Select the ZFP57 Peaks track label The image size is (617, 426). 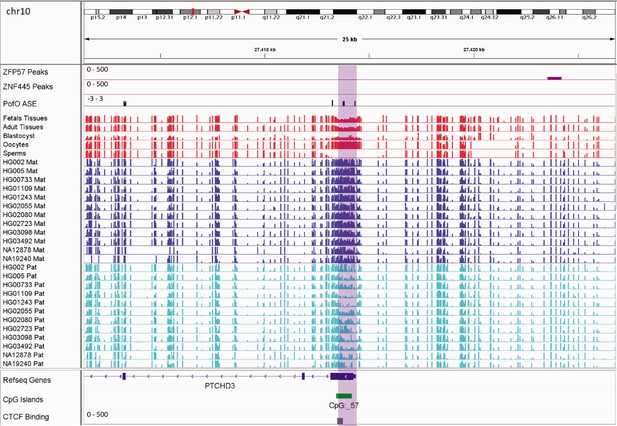click(x=26, y=72)
